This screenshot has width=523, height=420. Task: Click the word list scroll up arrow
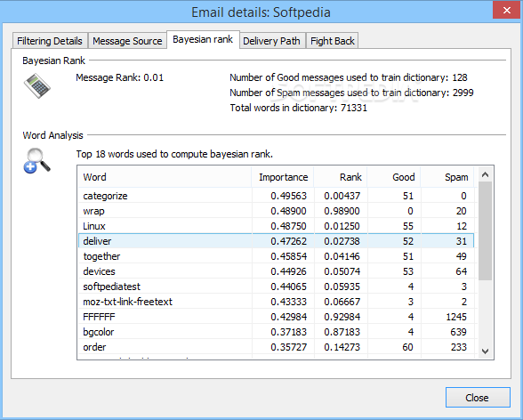coord(486,174)
